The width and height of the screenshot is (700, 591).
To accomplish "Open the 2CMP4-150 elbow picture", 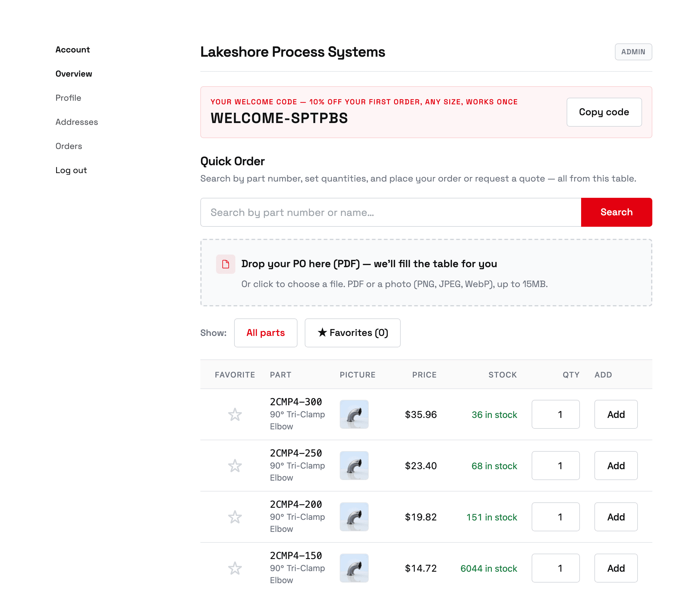I will 354,568.
